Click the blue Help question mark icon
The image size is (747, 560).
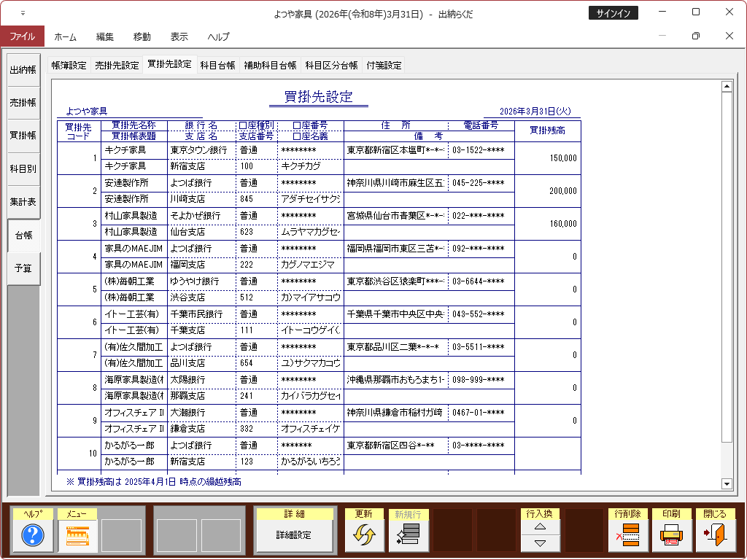point(33,536)
